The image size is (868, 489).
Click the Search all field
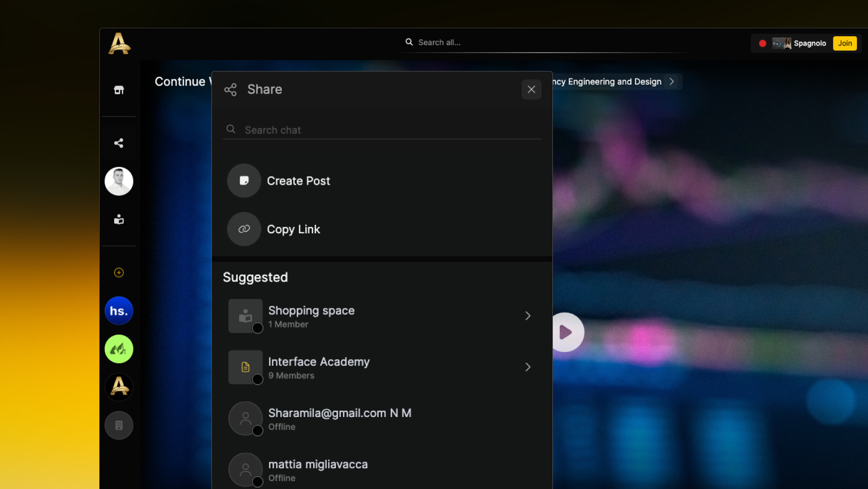point(546,43)
